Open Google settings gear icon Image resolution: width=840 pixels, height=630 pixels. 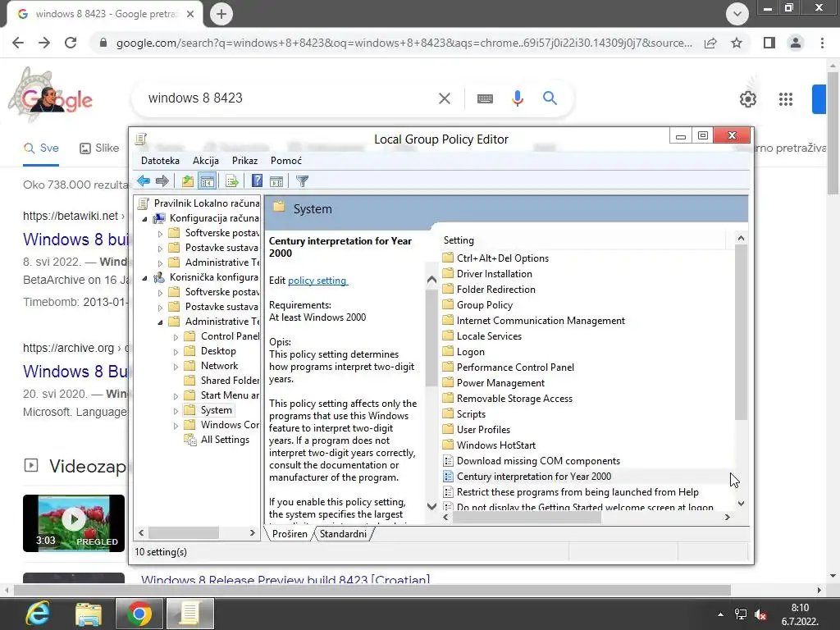click(x=748, y=99)
